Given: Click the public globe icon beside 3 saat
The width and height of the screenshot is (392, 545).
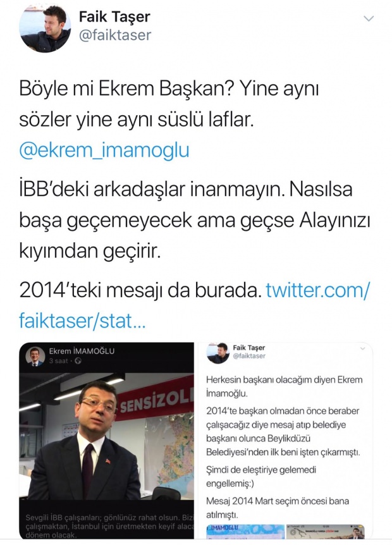Looking at the screenshot, I should [x=78, y=361].
